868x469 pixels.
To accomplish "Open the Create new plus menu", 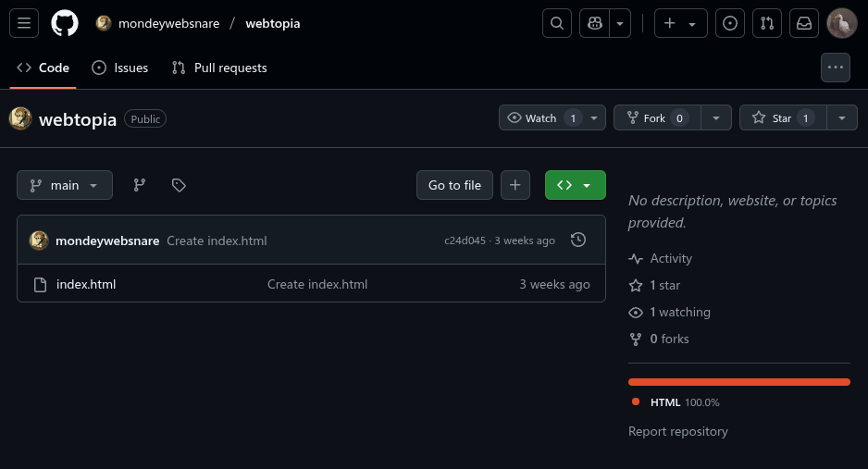I will 680,23.
